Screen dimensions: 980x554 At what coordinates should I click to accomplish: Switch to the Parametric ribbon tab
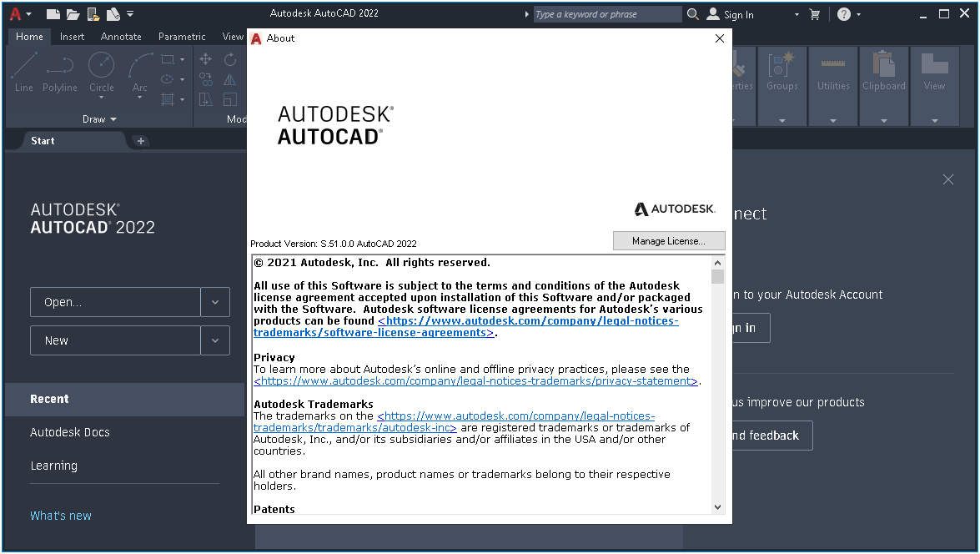[x=182, y=37]
